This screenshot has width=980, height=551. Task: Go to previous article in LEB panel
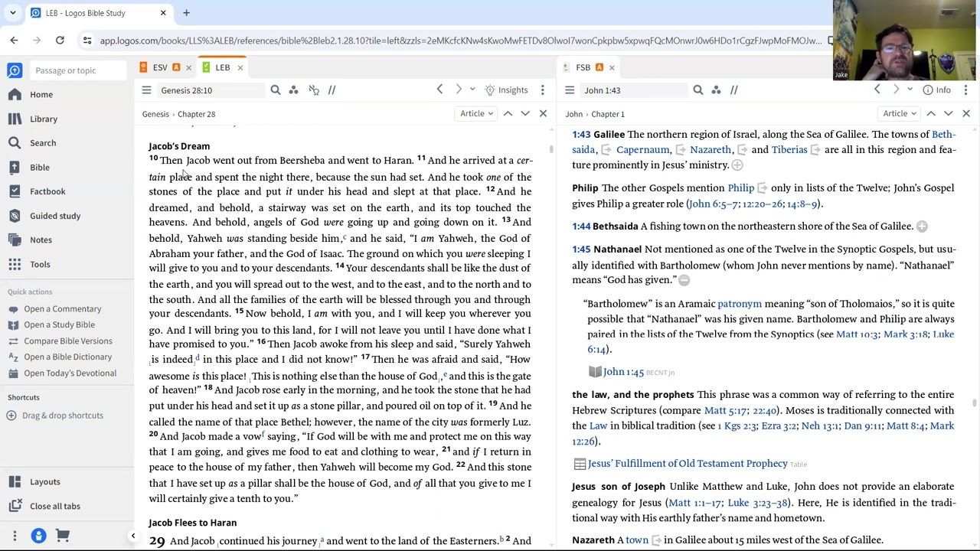coord(508,113)
